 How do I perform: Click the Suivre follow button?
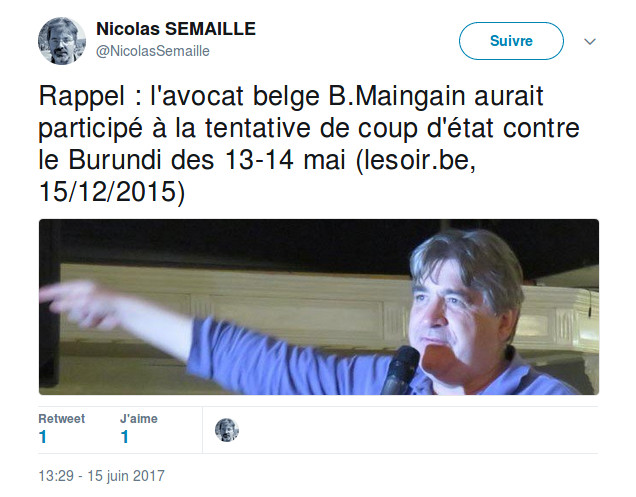[511, 41]
